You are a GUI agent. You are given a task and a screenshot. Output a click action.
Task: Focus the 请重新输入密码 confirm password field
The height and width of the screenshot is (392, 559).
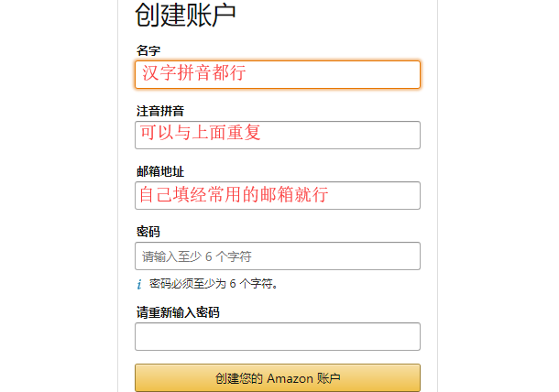tap(278, 337)
